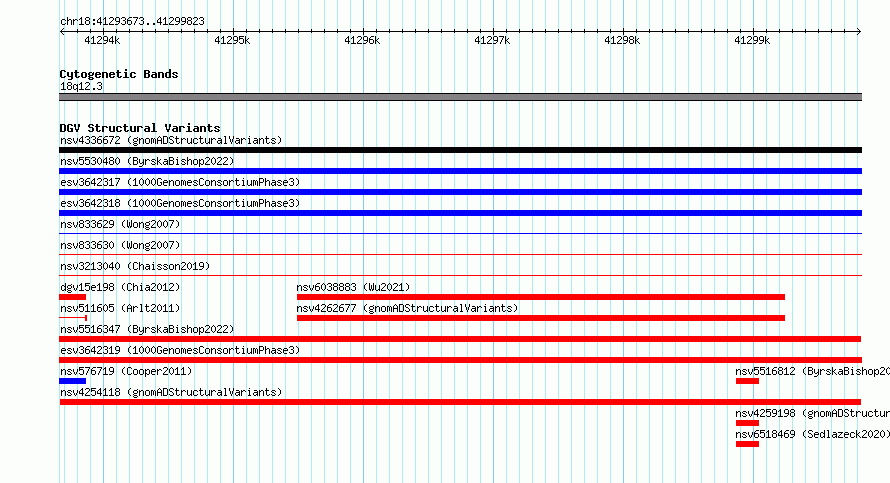Click the short red nsv6518469 bar
Viewport: 890px width, 483px height.
[748, 444]
